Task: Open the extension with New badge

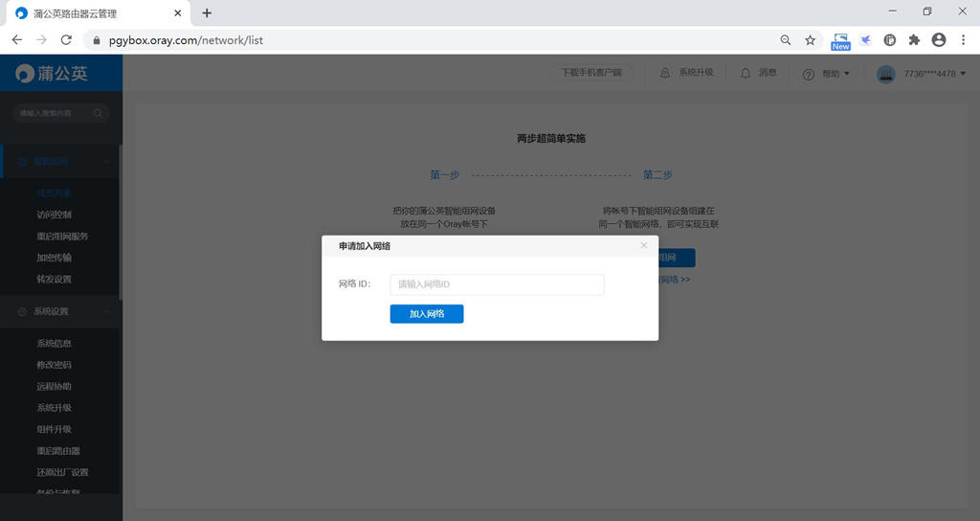Action: tap(840, 41)
